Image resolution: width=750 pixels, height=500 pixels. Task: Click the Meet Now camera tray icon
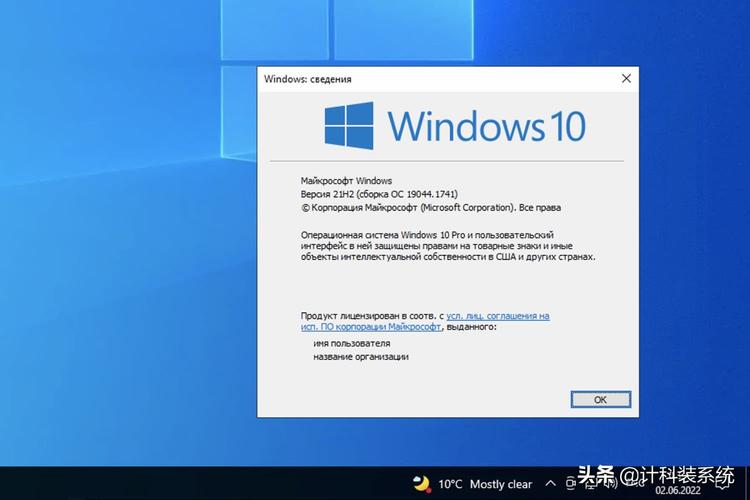coord(571,483)
